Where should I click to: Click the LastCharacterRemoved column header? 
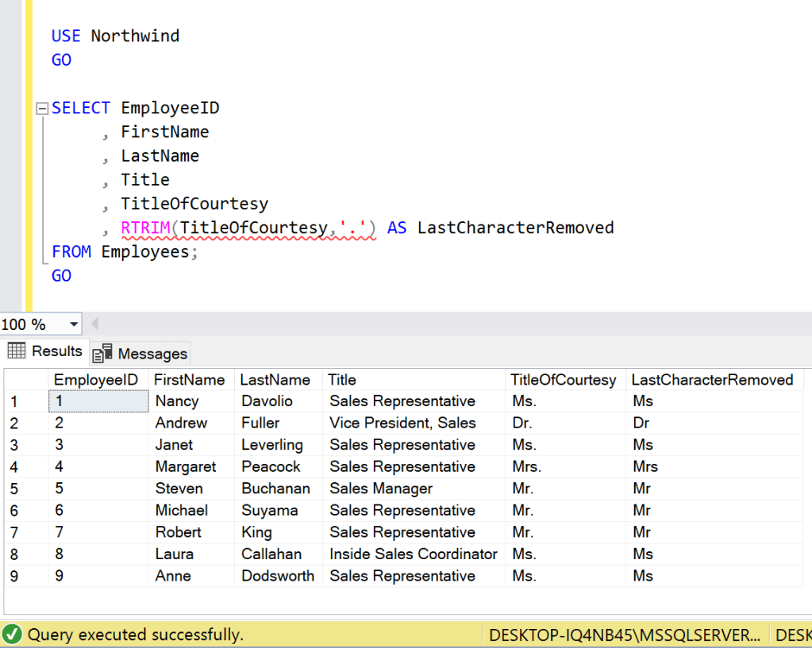coord(712,380)
